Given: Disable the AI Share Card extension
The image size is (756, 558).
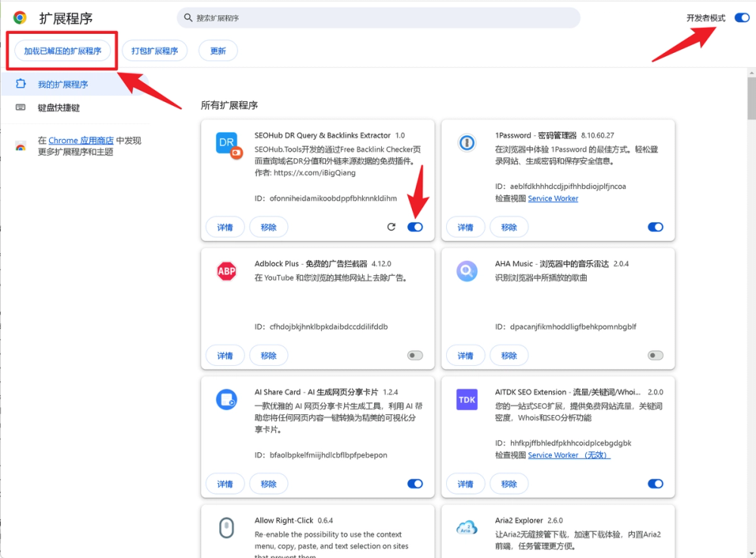Looking at the screenshot, I should pyautogui.click(x=415, y=484).
